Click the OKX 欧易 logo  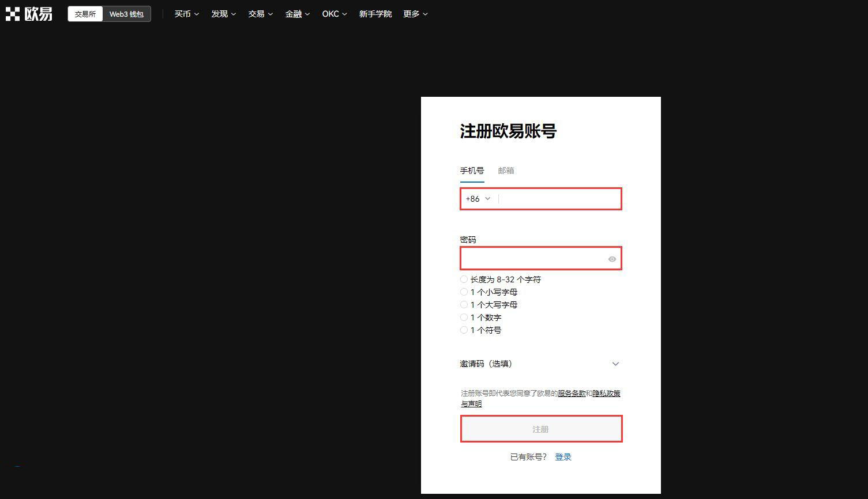click(x=29, y=14)
